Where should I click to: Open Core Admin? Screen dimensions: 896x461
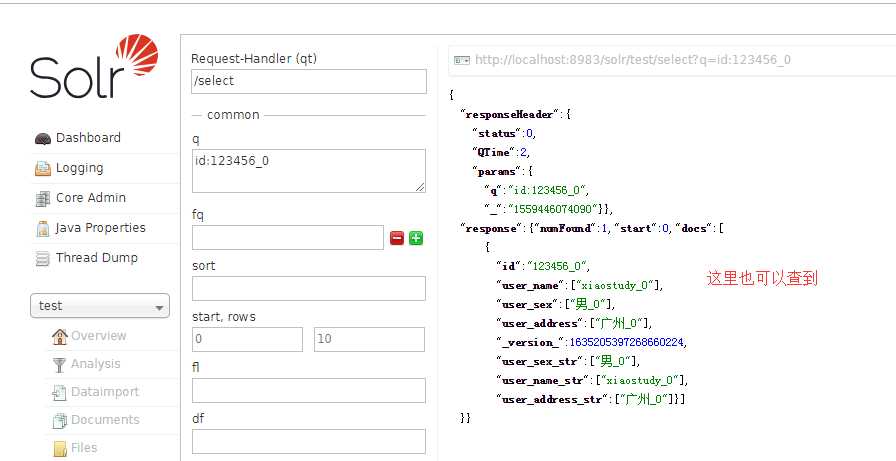(90, 198)
